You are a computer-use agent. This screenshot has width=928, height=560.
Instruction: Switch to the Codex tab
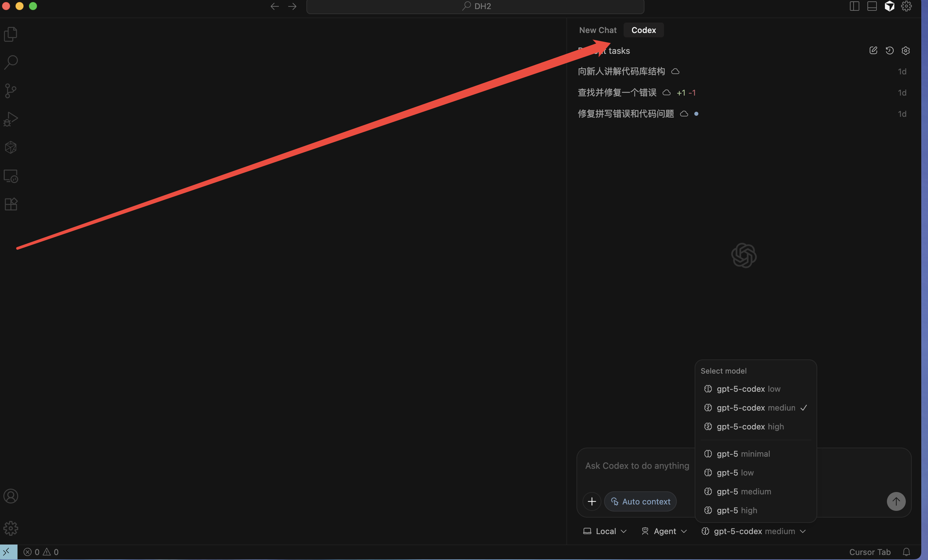(644, 30)
